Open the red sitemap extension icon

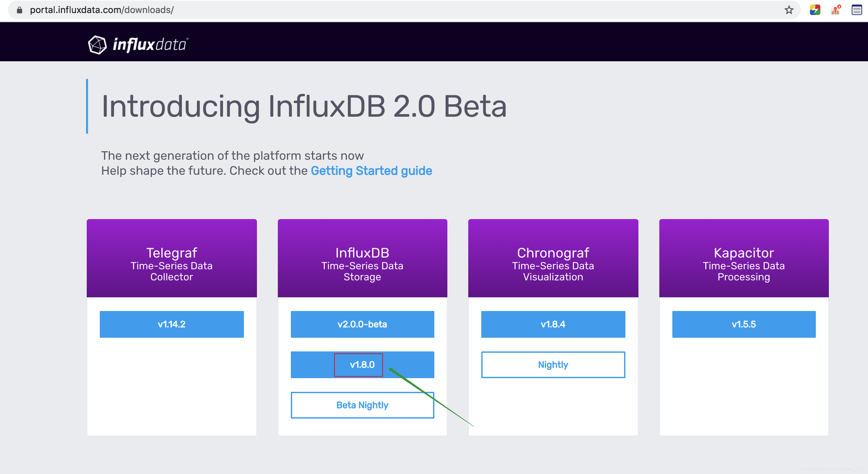[836, 10]
